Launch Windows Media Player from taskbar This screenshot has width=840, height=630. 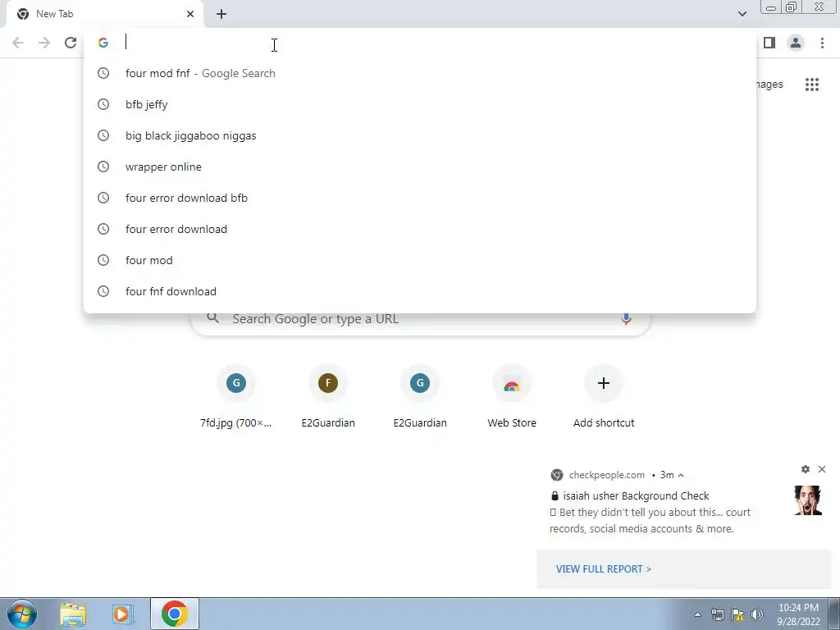pos(123,614)
